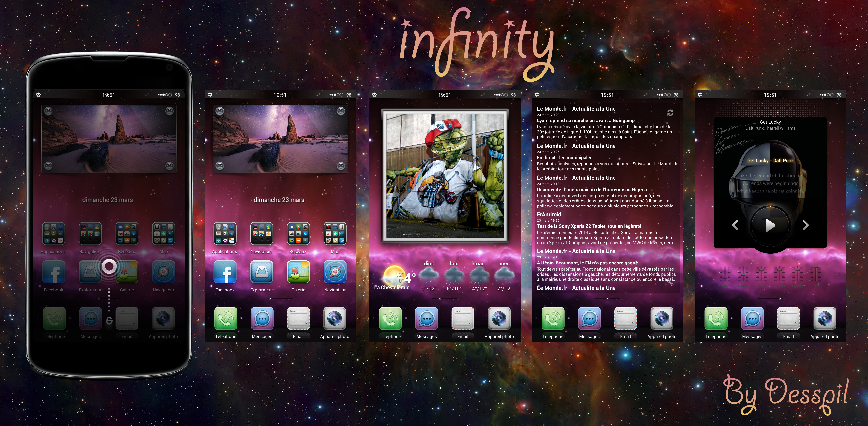Tap 'La Chevallerais' location label

coord(392,288)
